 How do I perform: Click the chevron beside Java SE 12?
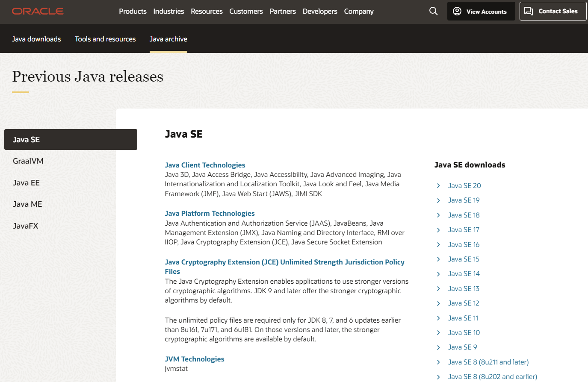click(x=438, y=303)
